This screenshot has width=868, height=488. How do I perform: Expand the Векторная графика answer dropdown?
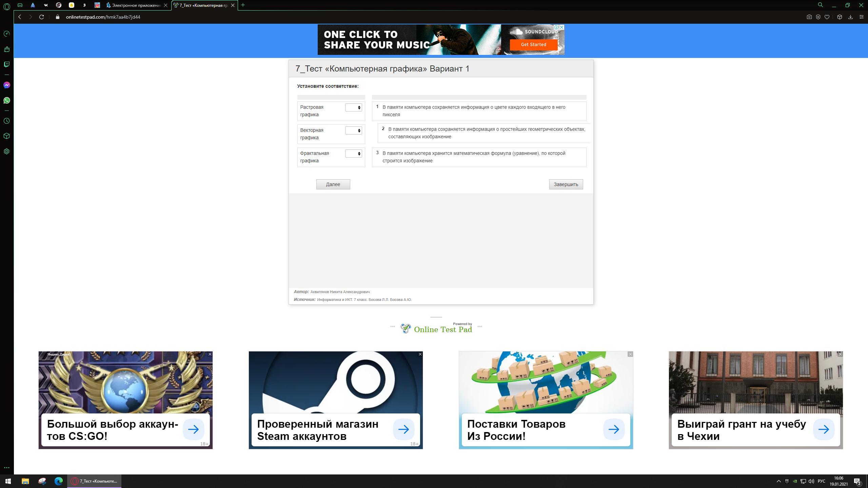point(353,130)
